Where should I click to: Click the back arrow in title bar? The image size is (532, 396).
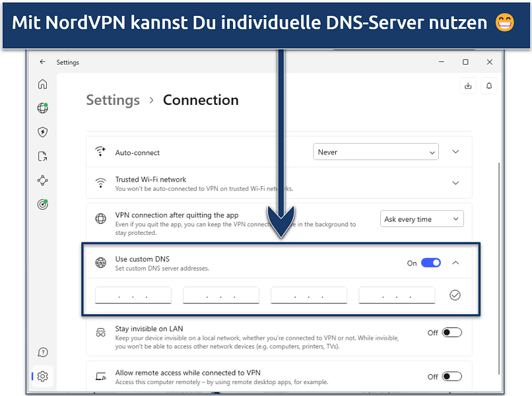[x=42, y=62]
